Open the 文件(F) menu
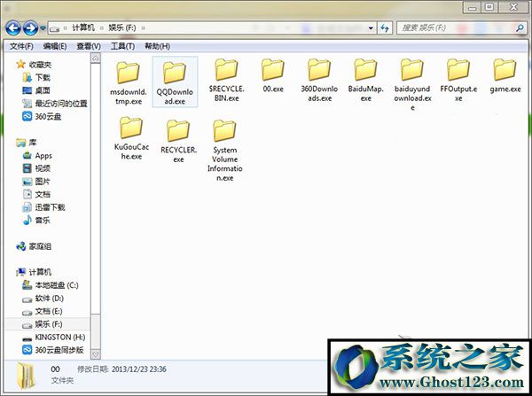The image size is (532, 396). tap(21, 46)
